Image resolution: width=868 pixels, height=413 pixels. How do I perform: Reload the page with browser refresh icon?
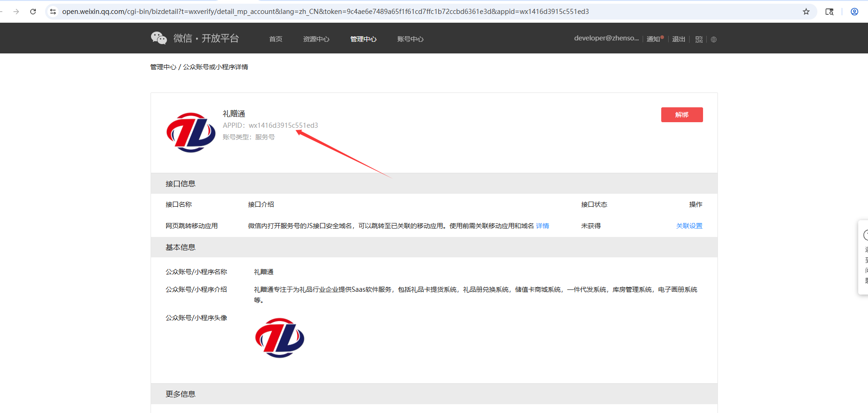33,12
